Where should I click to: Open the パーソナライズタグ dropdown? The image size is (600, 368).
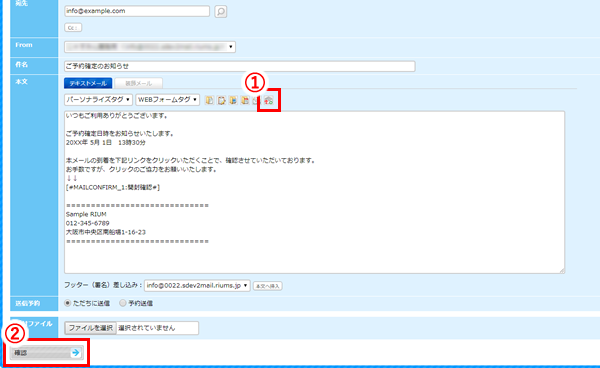pos(98,100)
